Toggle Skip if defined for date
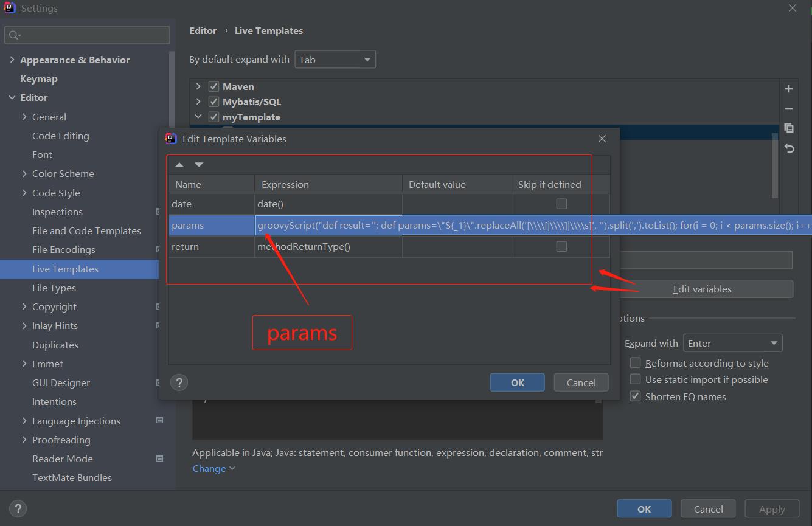 point(561,204)
